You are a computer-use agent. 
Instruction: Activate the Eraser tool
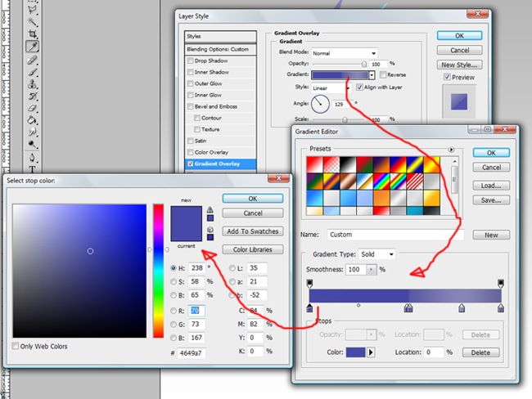click(x=33, y=107)
